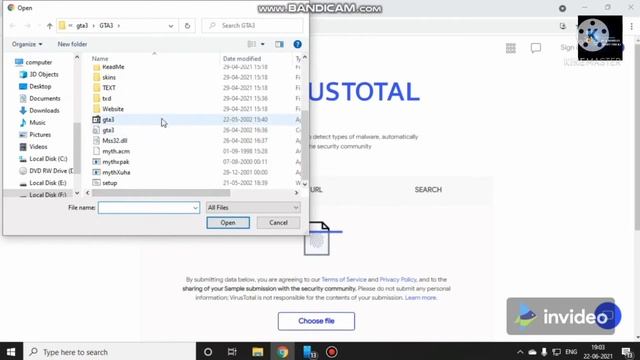This screenshot has width=640, height=360.
Task: Click the Refresh button next to the address bar
Action: coord(187,26)
